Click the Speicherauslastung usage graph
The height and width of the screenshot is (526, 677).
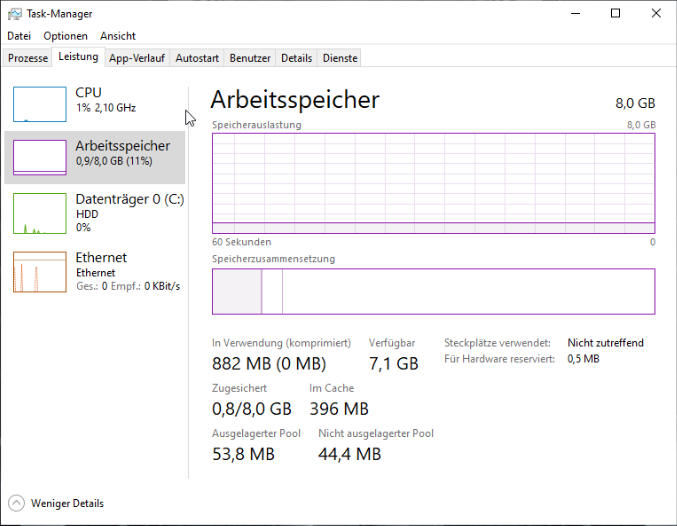coord(433,182)
